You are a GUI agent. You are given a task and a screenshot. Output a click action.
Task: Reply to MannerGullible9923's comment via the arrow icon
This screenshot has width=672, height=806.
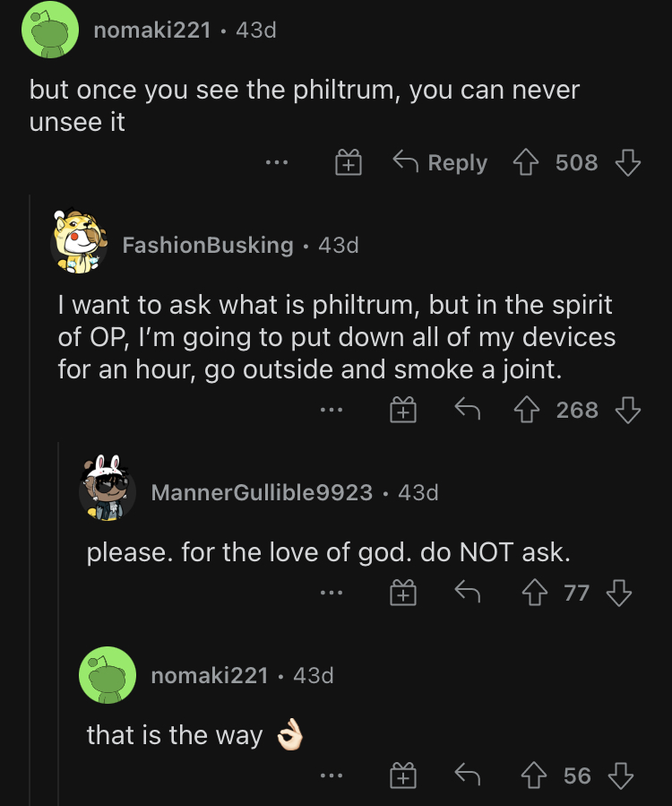[468, 592]
